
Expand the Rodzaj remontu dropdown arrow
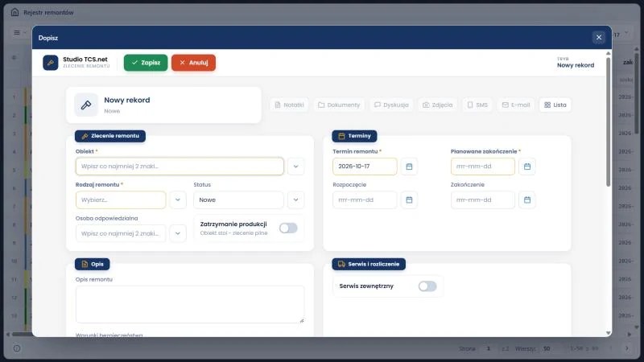tap(178, 200)
